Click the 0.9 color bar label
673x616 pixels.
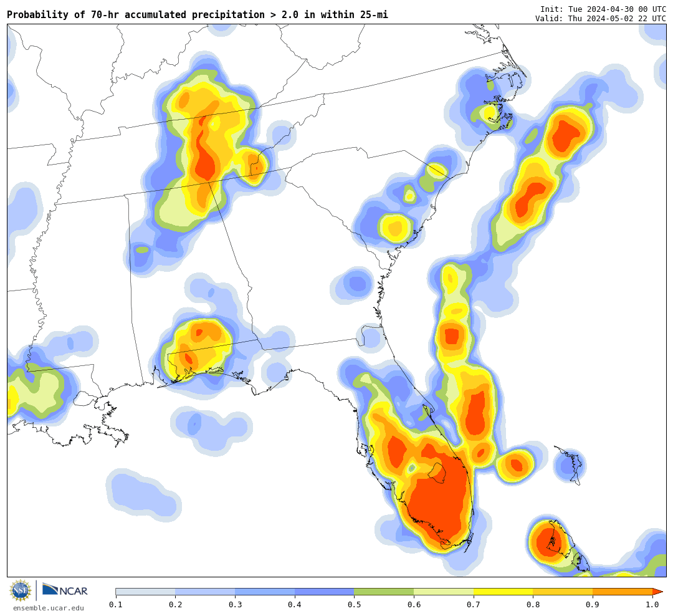click(593, 605)
